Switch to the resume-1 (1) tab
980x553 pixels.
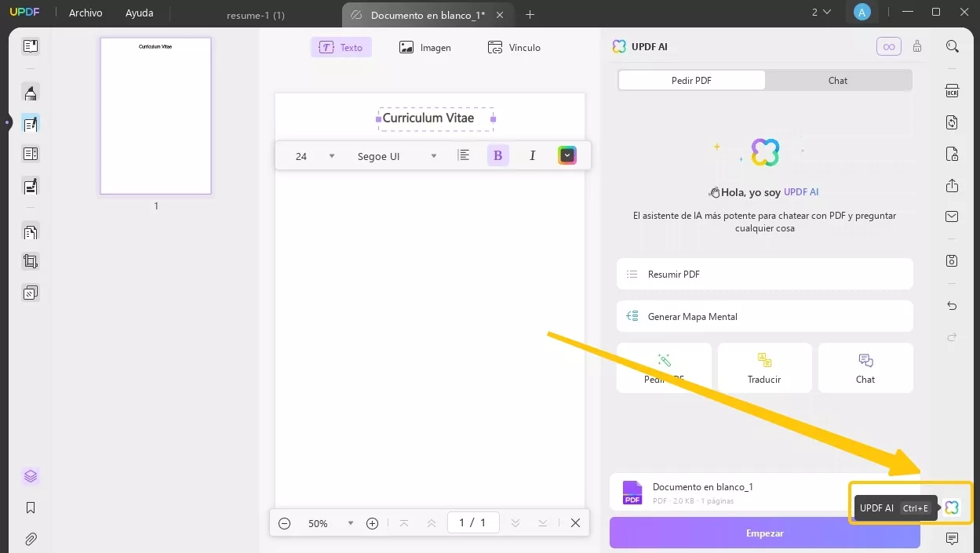[256, 16]
